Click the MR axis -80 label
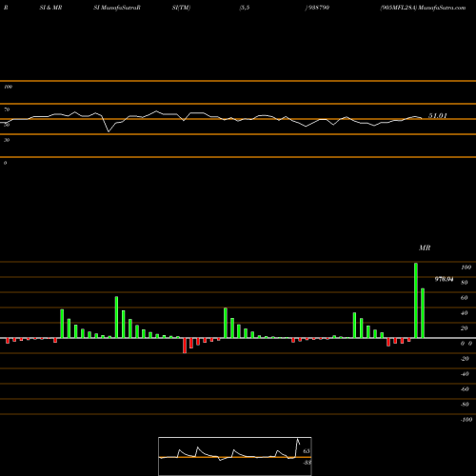Image resolution: width=476 pixels, height=476 pixels. pyautogui.click(x=465, y=405)
